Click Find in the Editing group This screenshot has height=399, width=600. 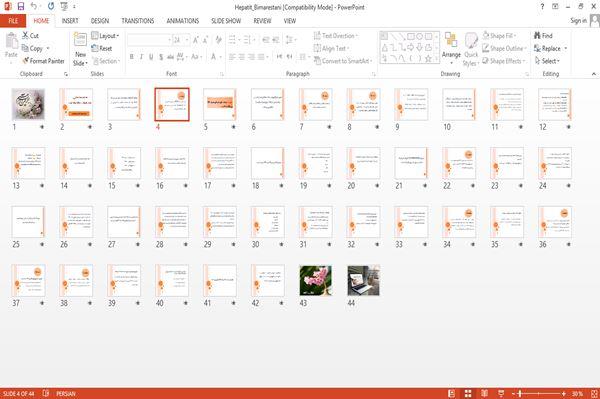coord(543,36)
